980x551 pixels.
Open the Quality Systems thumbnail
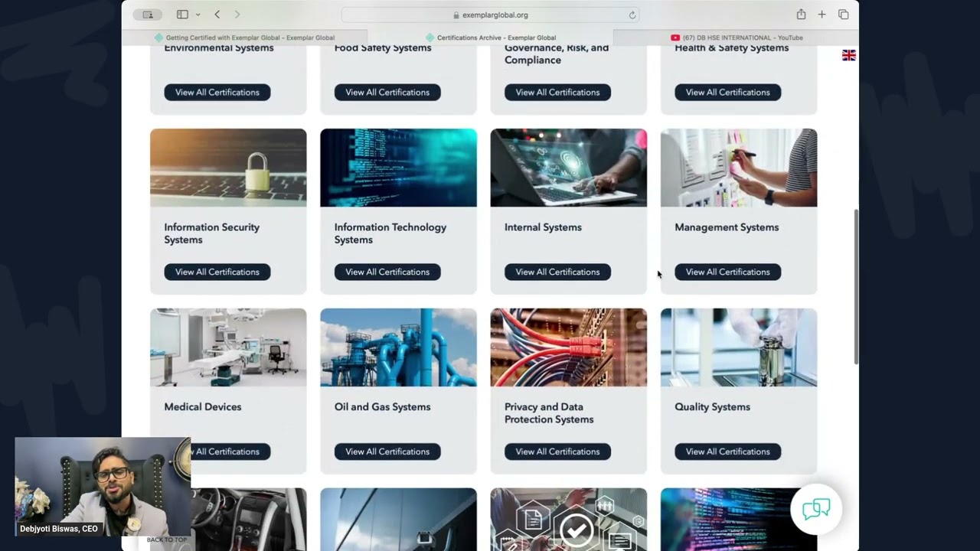(x=739, y=347)
